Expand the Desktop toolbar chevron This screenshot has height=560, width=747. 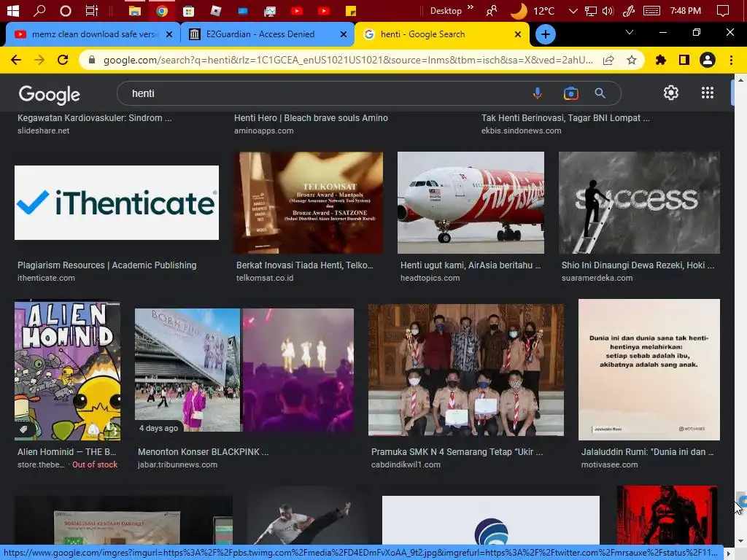[x=471, y=7]
